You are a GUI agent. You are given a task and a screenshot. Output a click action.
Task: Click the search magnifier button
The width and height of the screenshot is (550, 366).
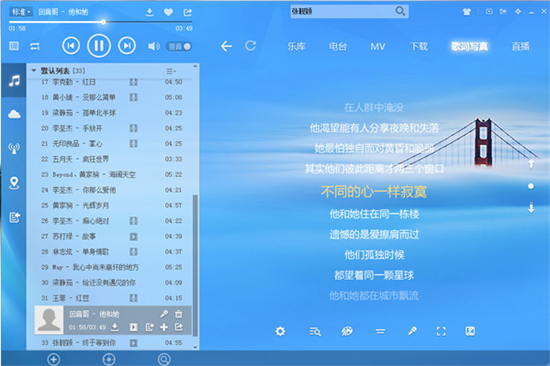point(400,11)
